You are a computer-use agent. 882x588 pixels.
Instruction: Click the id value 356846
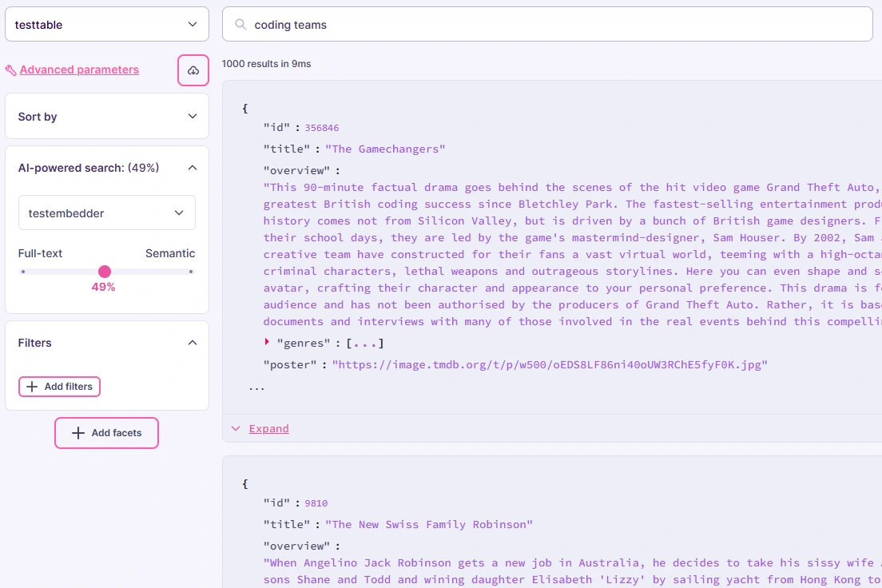click(322, 127)
